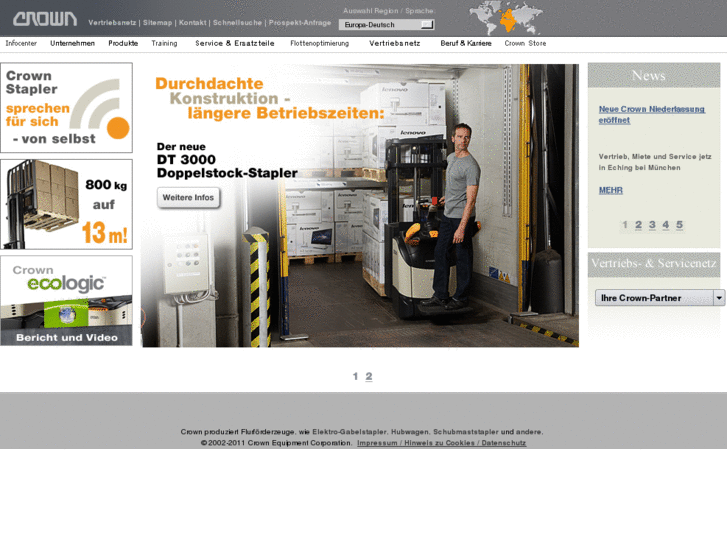Open the Sitemap link
Screen dimensions: 727x545
157,23
